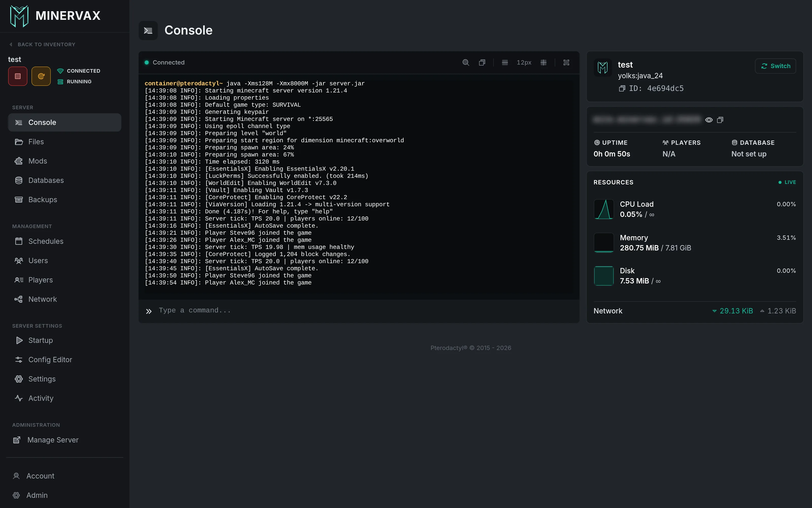This screenshot has width=812, height=508.
Task: Open Mods via puzzle icon
Action: [x=19, y=161]
